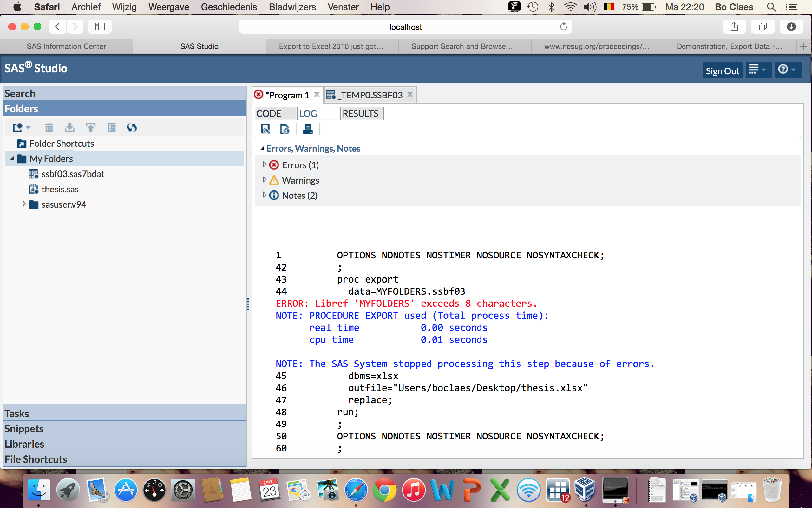
Task: Open the SAS Studio Help menu
Action: coord(788,70)
